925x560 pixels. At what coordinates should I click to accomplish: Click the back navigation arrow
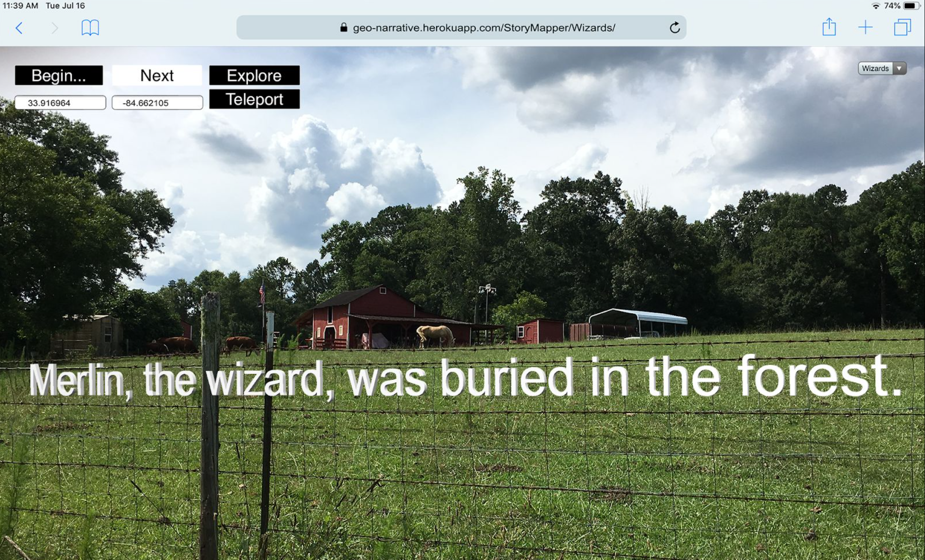point(19,28)
